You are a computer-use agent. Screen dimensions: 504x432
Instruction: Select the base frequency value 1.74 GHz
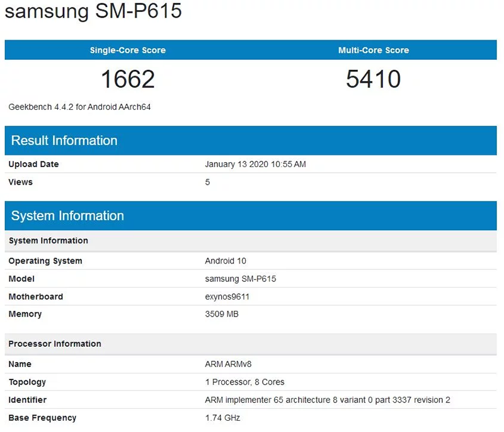pos(222,417)
